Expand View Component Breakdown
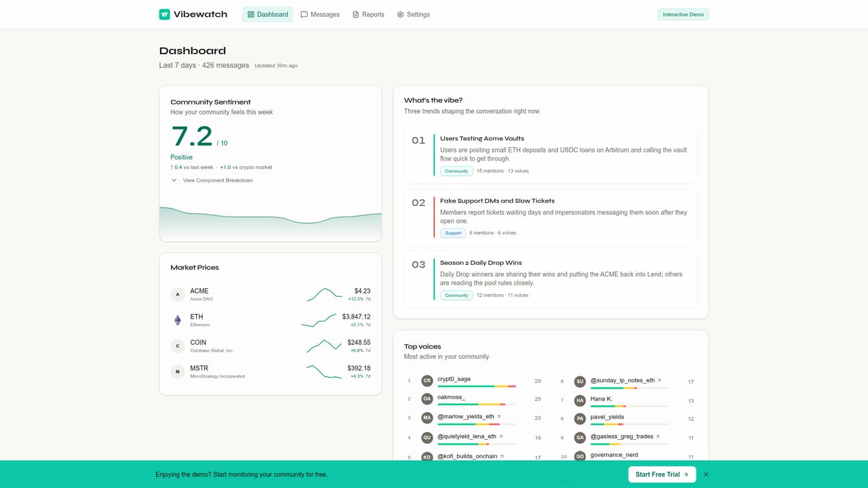Image resolution: width=868 pixels, height=488 pixels. click(x=212, y=180)
